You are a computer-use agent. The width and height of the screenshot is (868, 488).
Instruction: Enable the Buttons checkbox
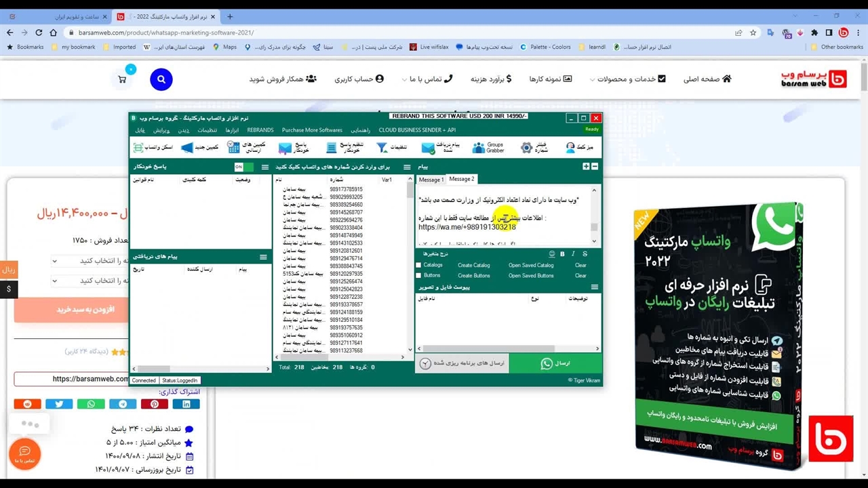pyautogui.click(x=419, y=276)
